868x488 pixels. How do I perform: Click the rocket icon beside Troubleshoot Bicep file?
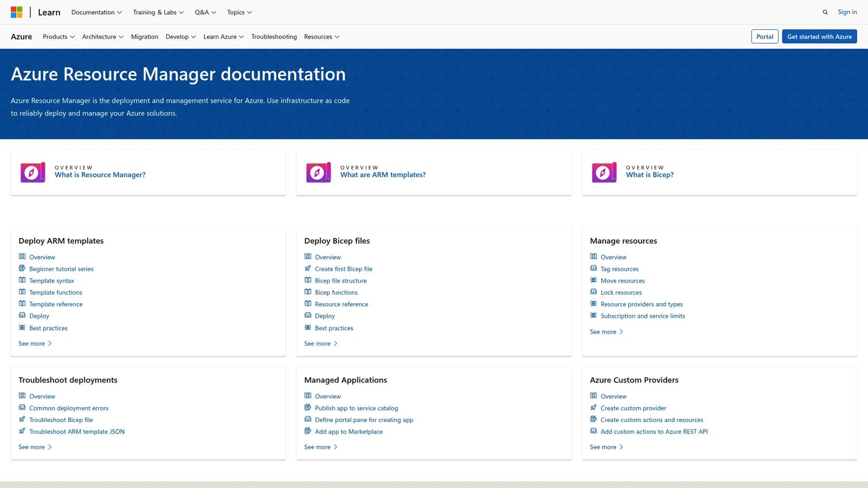(x=22, y=419)
